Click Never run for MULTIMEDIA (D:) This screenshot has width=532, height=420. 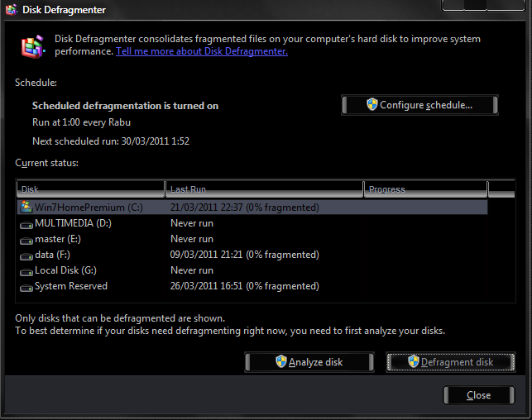(192, 223)
